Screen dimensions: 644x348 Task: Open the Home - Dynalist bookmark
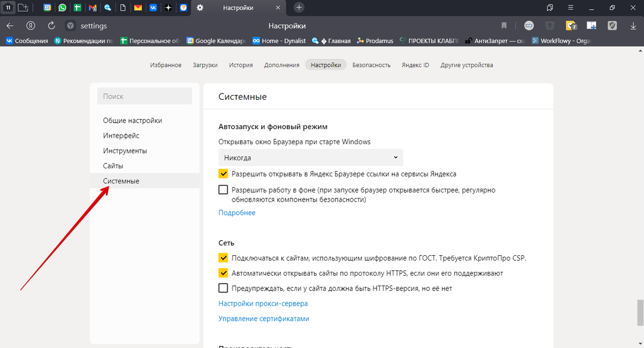279,41
